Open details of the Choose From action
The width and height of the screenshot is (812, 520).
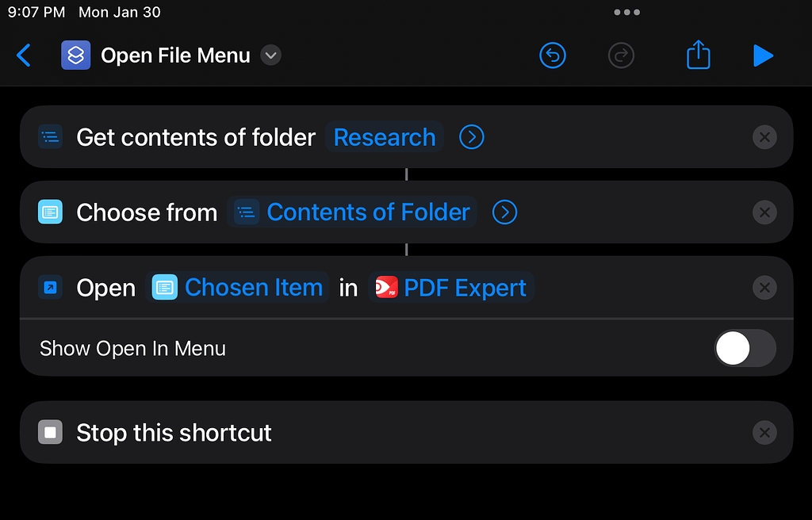click(504, 212)
